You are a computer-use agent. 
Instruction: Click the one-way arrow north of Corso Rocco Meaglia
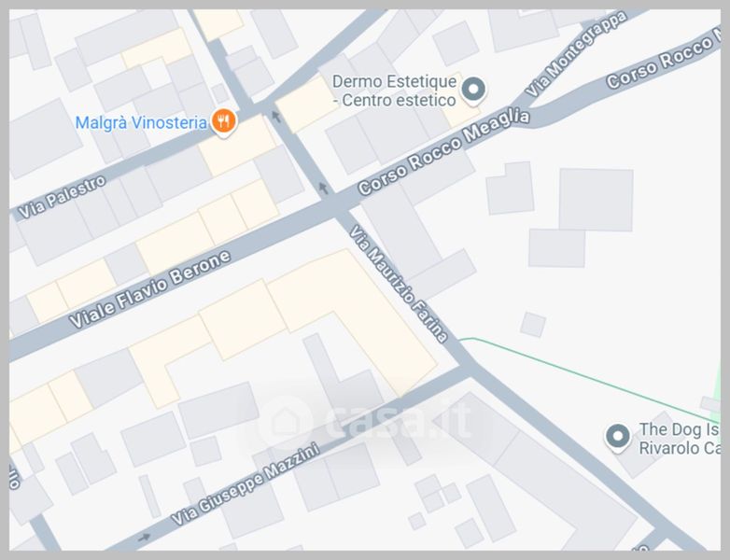coord(323,188)
